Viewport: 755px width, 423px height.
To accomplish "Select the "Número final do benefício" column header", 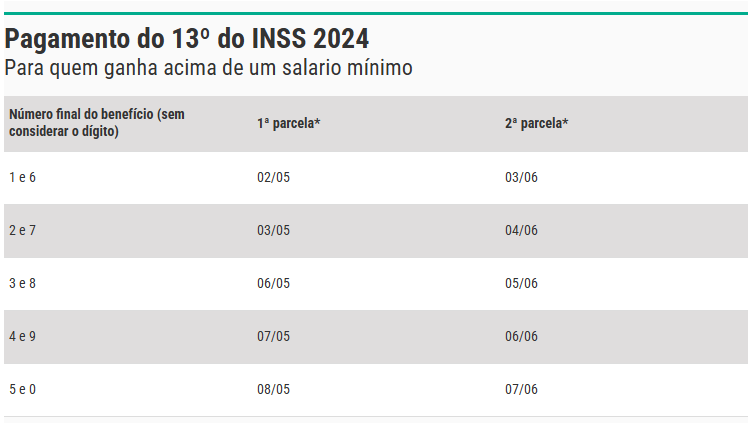I will click(96, 123).
